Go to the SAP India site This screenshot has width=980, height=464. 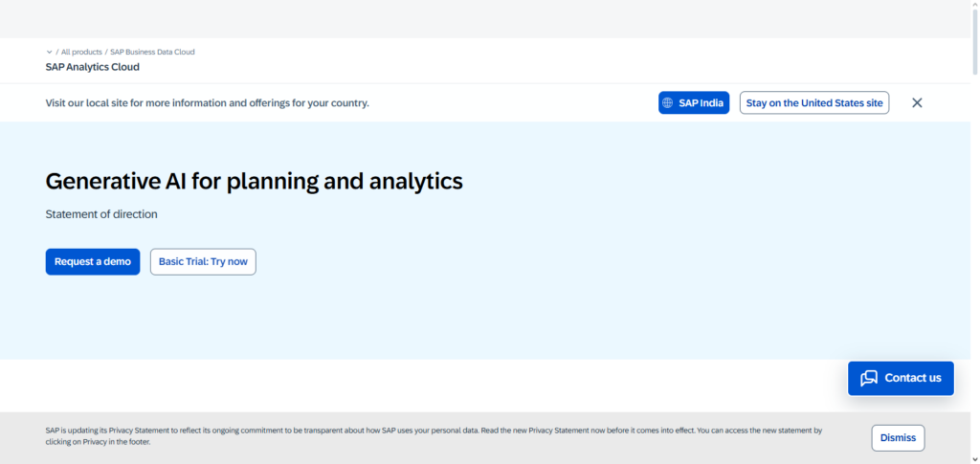pyautogui.click(x=694, y=103)
